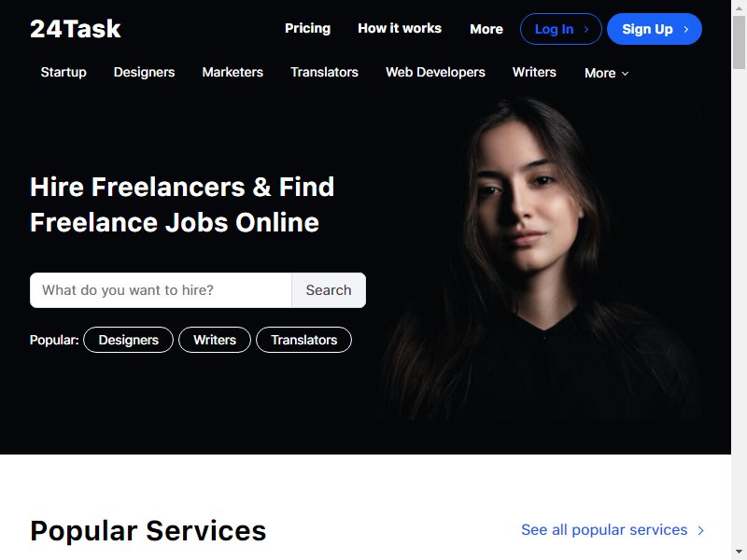Click the arrow icon inside Log In
Screen dimensions: 747x560
[586, 29]
